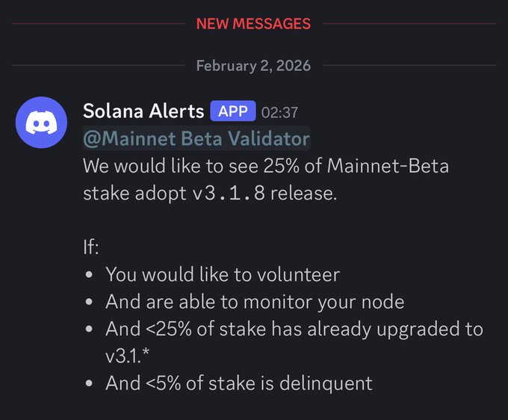The image size is (508, 420).
Task: Click the bullet dot before "And <5%"
Action: (90, 384)
